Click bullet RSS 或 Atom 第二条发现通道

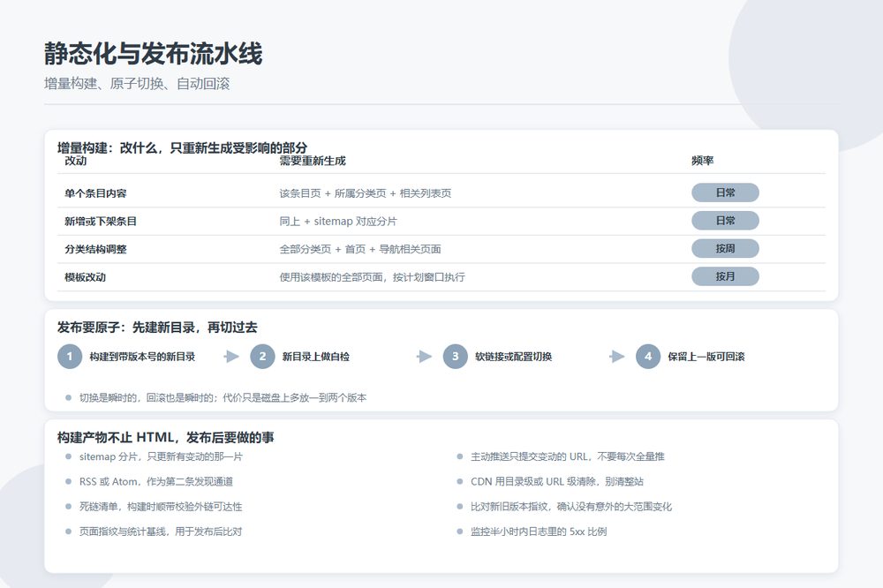click(x=156, y=481)
